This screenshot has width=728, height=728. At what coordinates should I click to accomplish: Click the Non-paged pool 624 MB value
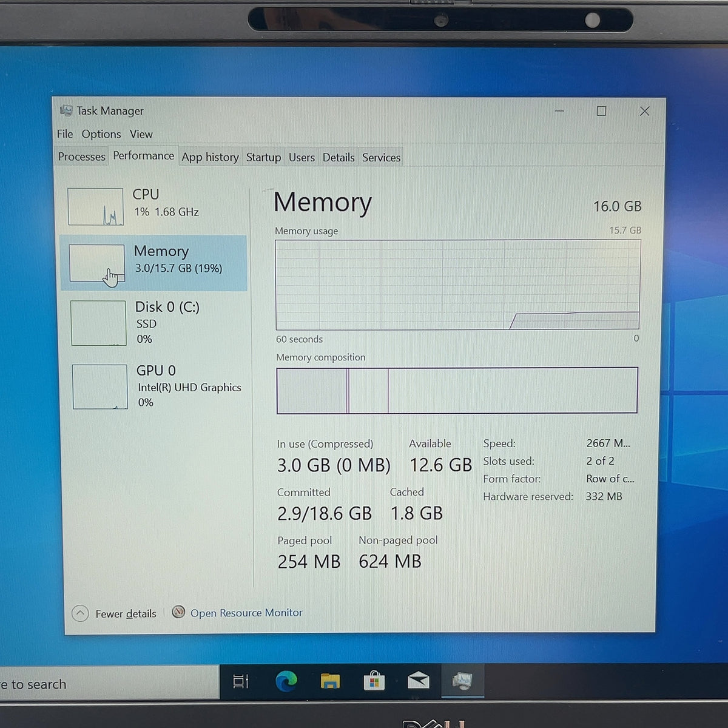pos(390,561)
